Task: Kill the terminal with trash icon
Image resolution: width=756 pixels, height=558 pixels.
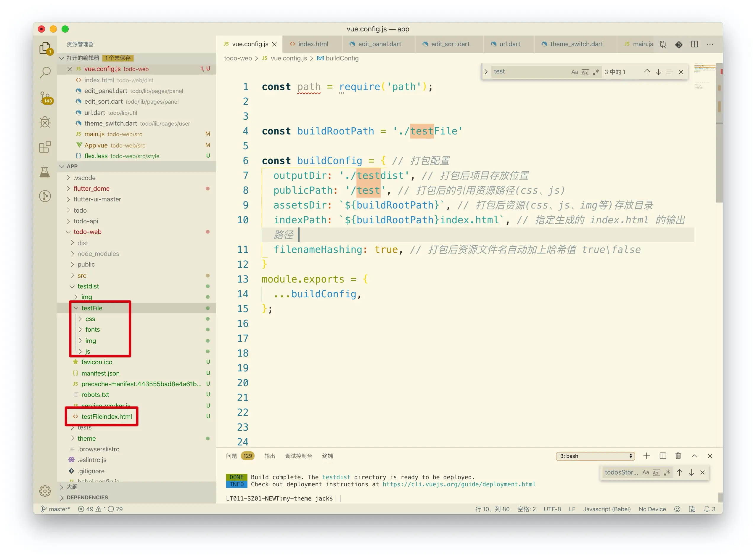Action: [678, 456]
